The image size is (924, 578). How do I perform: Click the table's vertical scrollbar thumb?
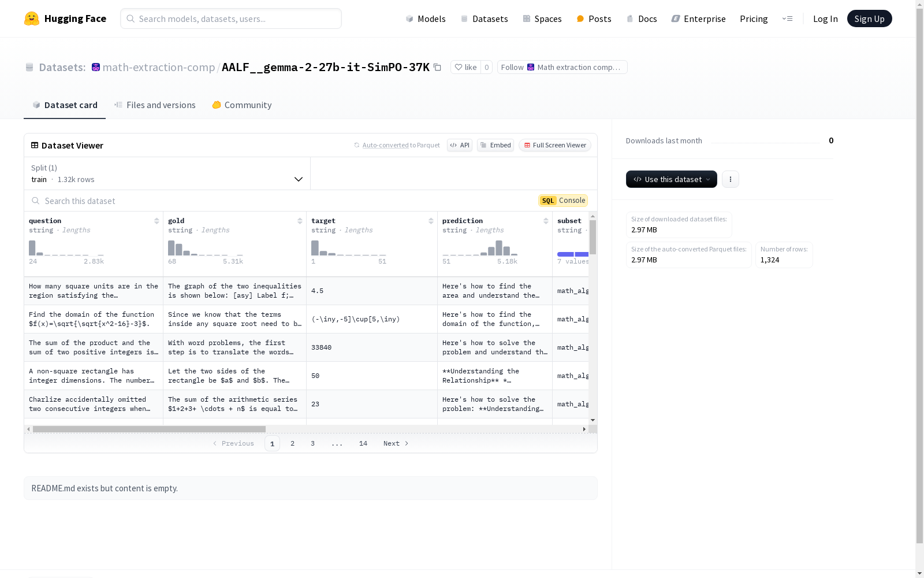click(593, 237)
